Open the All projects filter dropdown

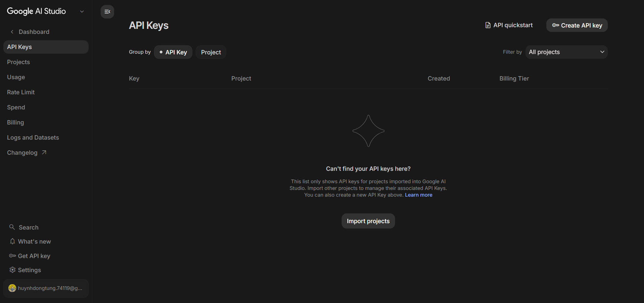click(566, 52)
